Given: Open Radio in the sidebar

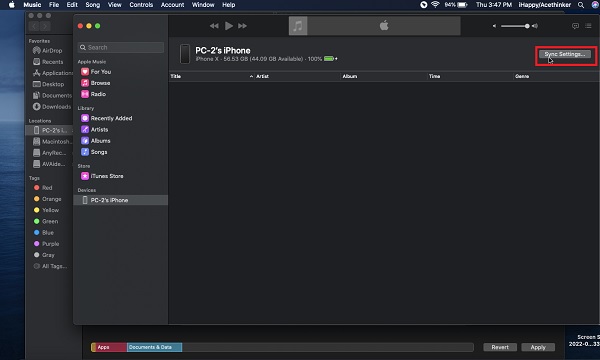Looking at the screenshot, I should click(93, 94).
